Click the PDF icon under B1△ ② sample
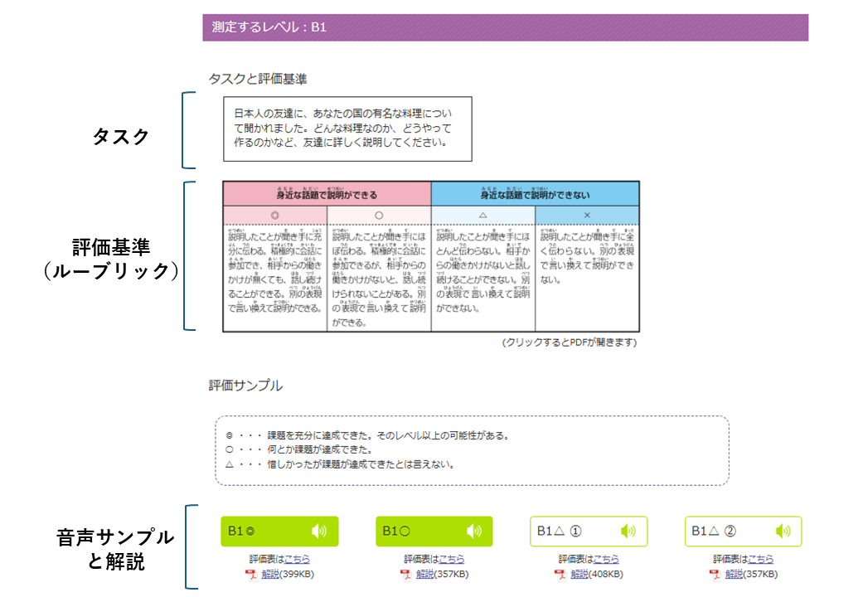 click(715, 575)
